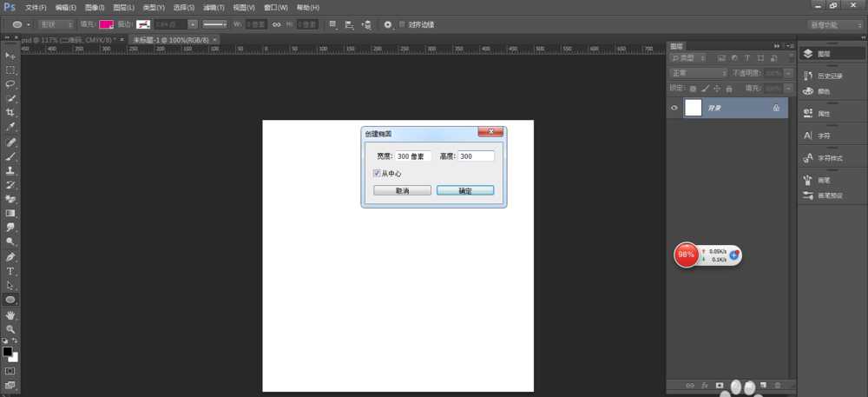This screenshot has width=868, height=397.
Task: Select the Crop tool
Action: pos(10,113)
